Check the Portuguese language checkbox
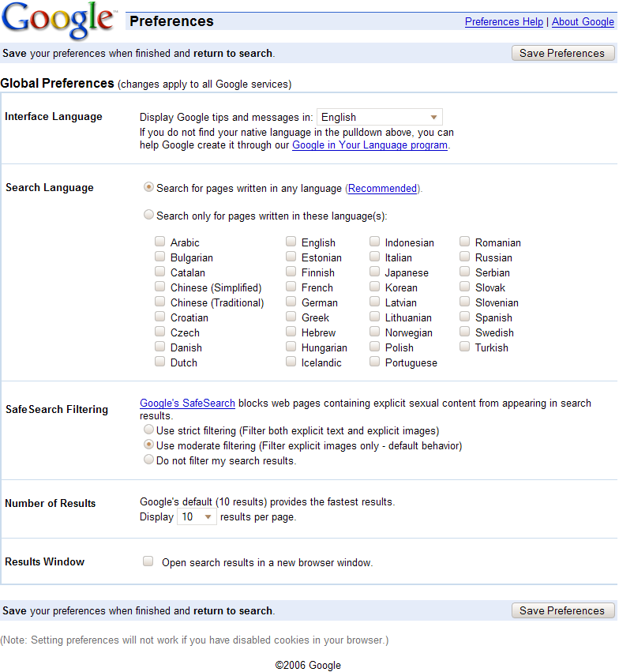This screenshot has height=672, width=619. 375,362
